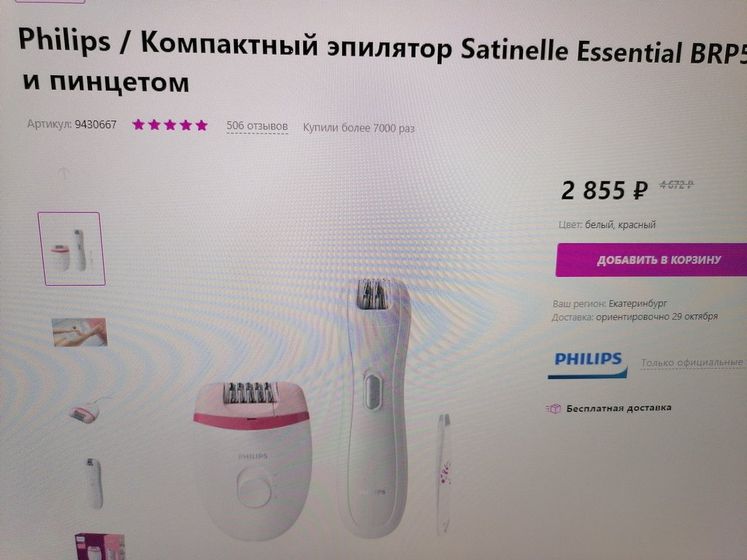Click the Екатеринбург region link
The height and width of the screenshot is (560, 747).
click(x=638, y=303)
